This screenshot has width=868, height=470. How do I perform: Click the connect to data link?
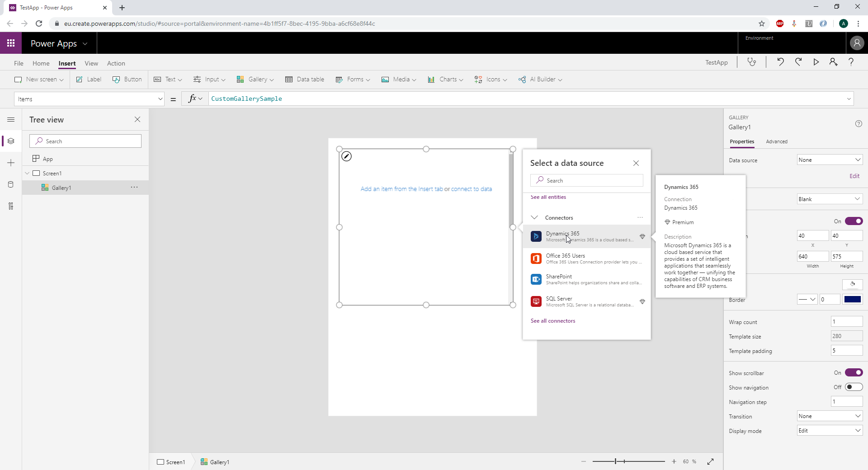click(x=472, y=189)
